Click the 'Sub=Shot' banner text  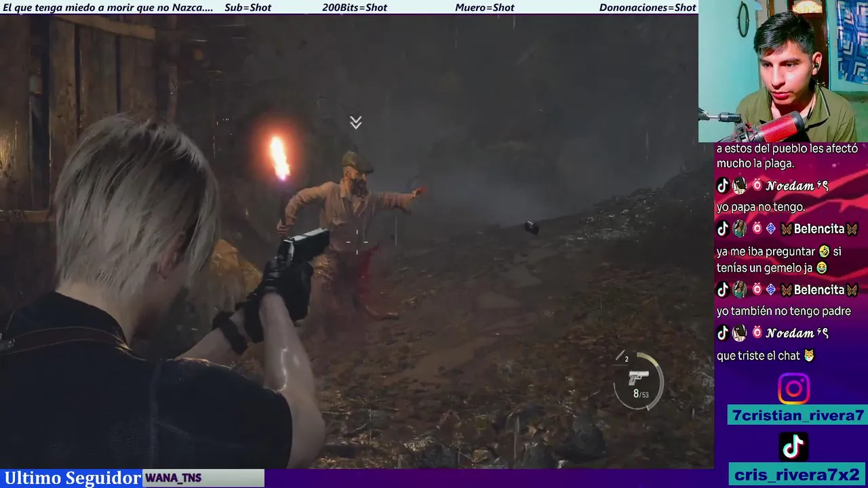click(x=248, y=7)
